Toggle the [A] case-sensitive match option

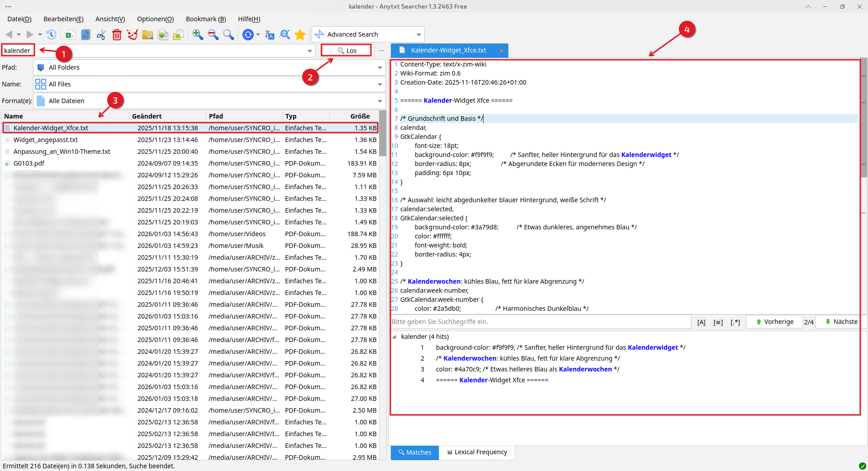701,322
